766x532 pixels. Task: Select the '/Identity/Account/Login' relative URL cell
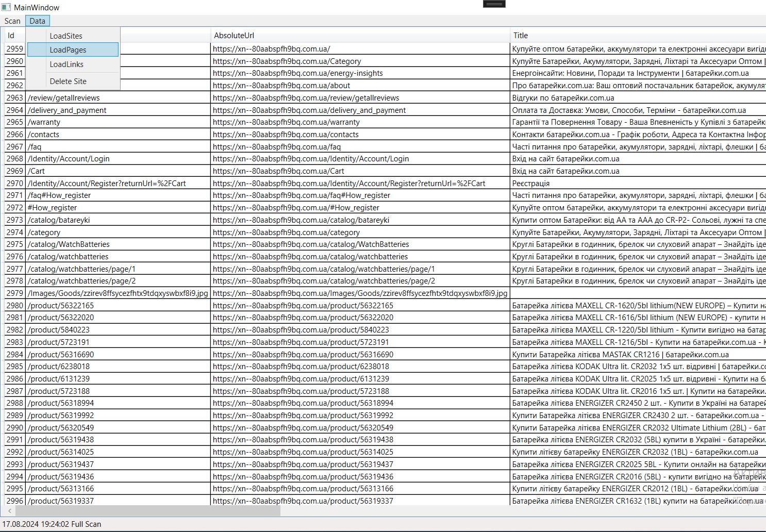click(118, 159)
